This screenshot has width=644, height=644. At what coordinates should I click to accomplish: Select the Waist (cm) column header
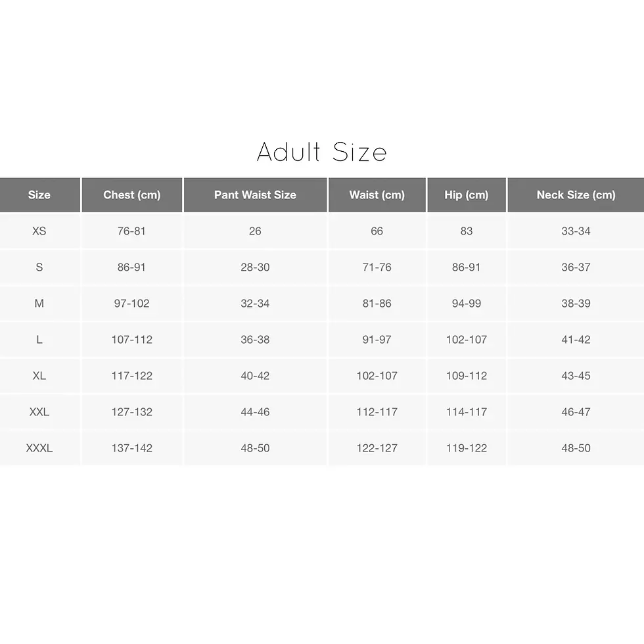tap(377, 195)
